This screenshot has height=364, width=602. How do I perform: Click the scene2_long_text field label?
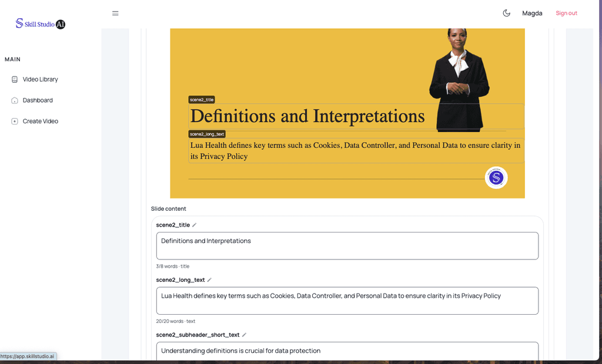pyautogui.click(x=180, y=280)
